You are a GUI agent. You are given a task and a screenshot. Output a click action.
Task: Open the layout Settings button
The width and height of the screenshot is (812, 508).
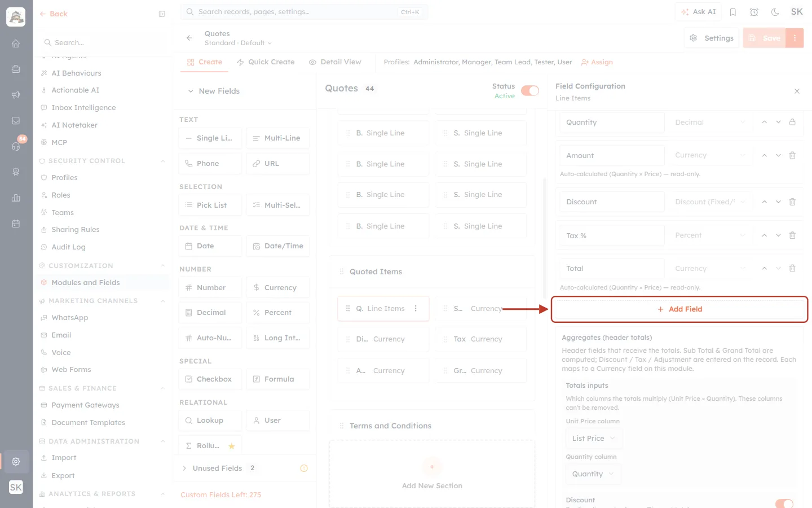(x=712, y=38)
